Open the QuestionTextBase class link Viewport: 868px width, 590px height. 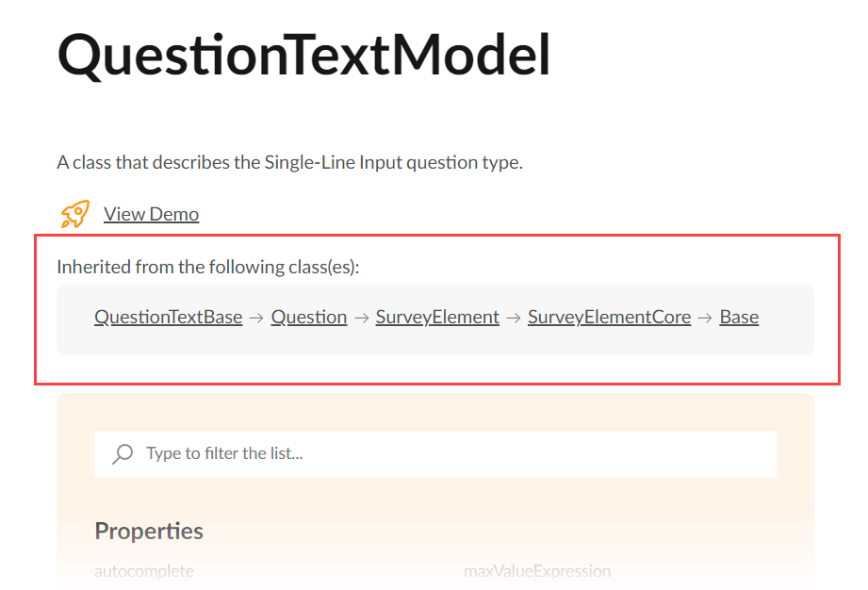point(169,317)
